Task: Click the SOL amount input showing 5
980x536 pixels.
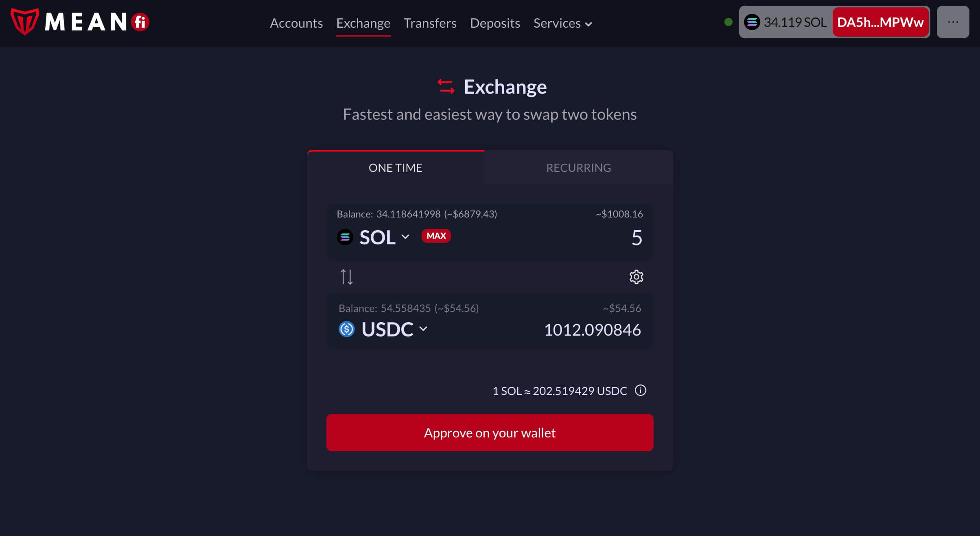Action: (637, 237)
